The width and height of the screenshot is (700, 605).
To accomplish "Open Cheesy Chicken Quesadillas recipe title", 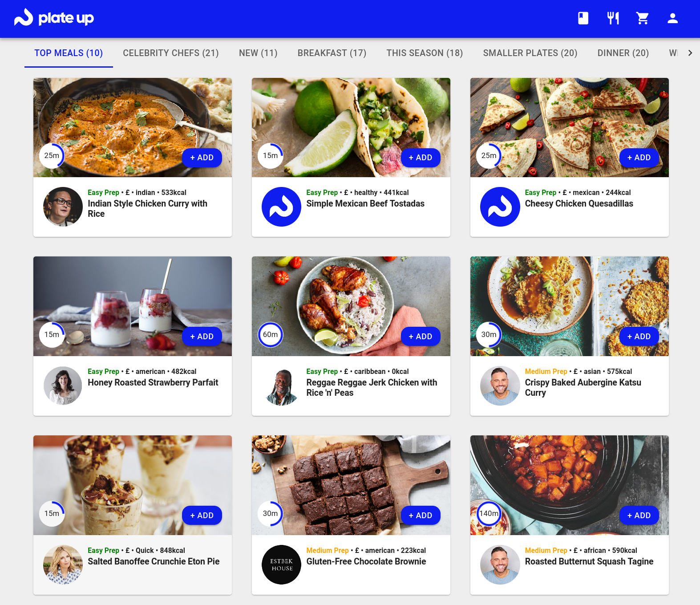I will point(579,203).
